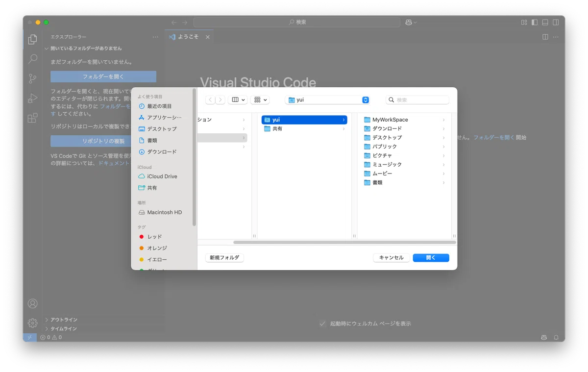The image size is (588, 372).
Task: Click the VS Code command center search box
Action: [x=297, y=23]
